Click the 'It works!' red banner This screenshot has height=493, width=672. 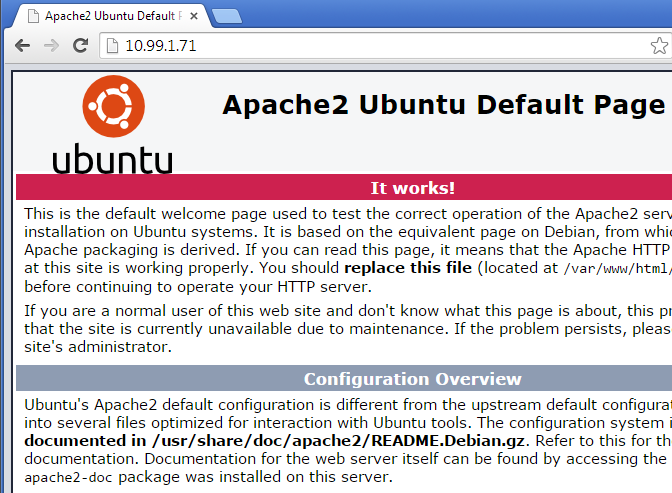click(x=344, y=188)
